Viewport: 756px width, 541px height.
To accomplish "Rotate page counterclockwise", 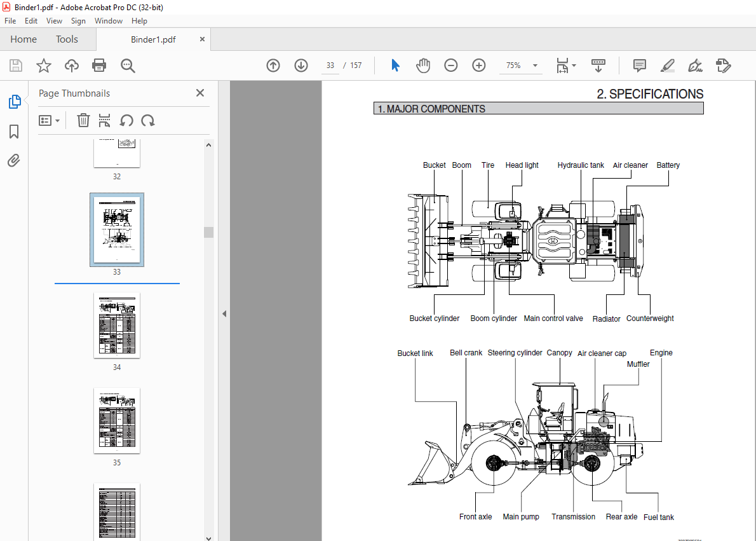I will (x=126, y=120).
